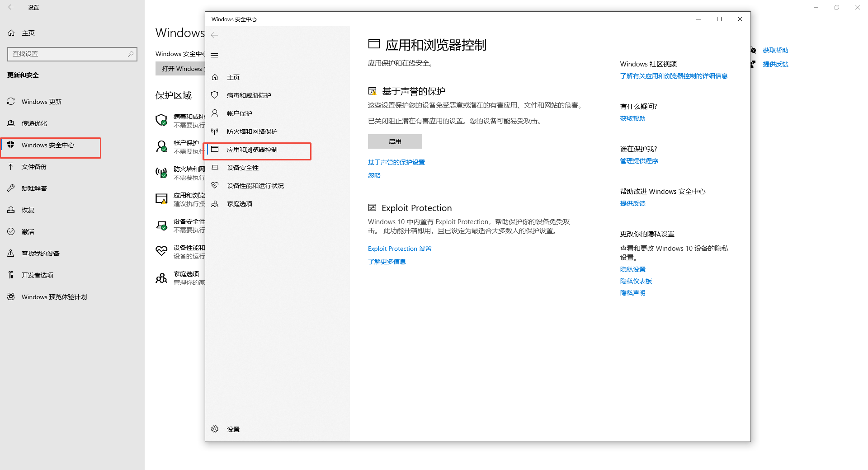
Task: Click the reputation-based protection warning icon
Action: coord(372,91)
